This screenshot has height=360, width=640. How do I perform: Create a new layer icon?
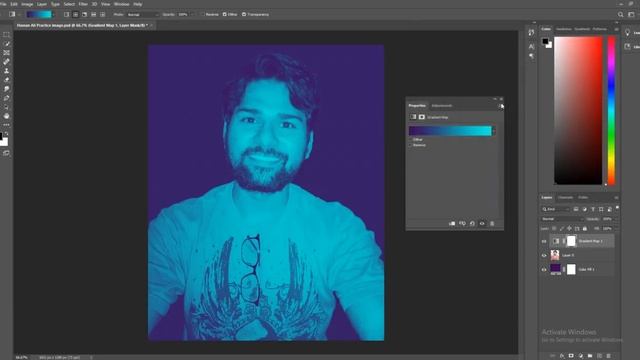tap(599, 356)
